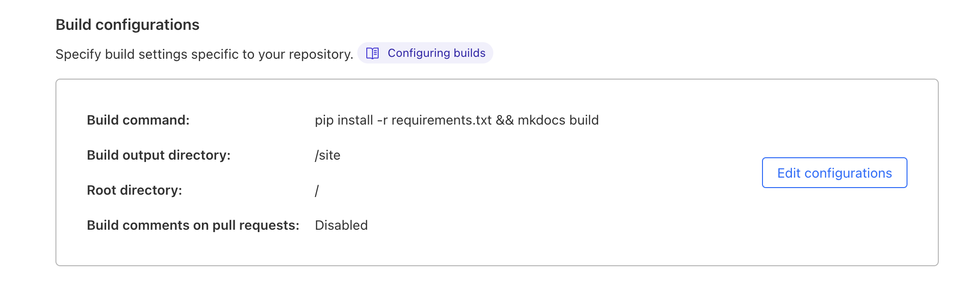Click the repository build settings description text

coord(204,54)
